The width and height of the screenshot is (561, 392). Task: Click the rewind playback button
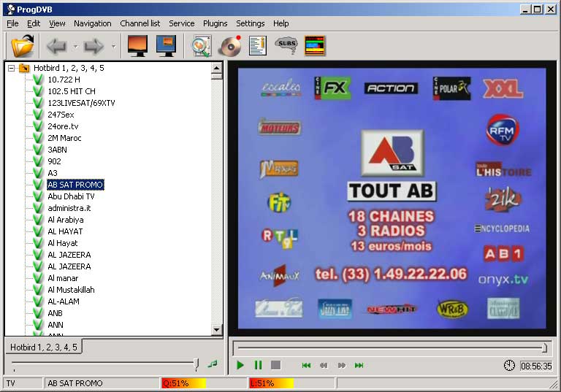(x=324, y=366)
